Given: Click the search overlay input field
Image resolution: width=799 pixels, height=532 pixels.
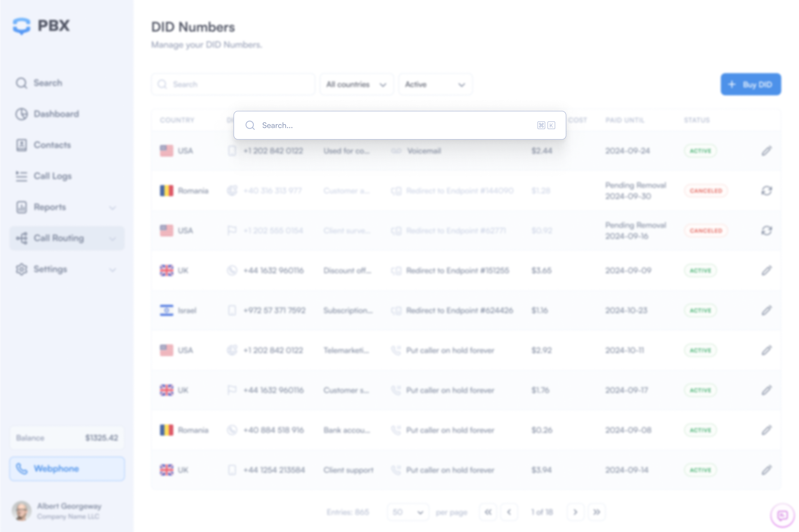Looking at the screenshot, I should pyautogui.click(x=394, y=126).
